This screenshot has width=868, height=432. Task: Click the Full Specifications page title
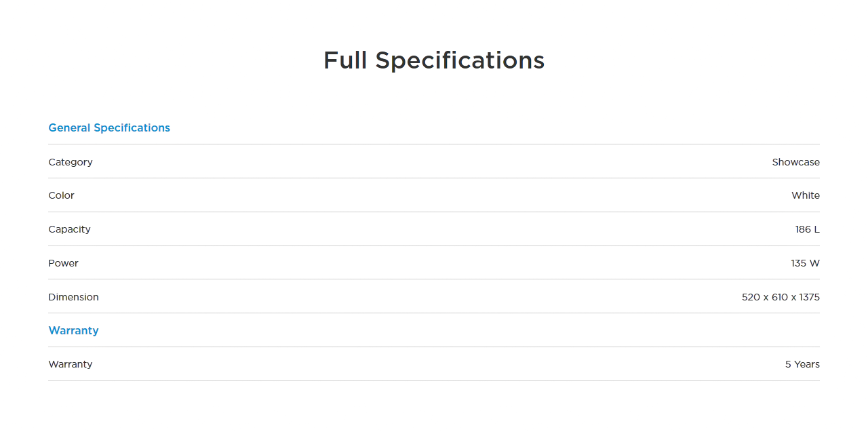[434, 60]
